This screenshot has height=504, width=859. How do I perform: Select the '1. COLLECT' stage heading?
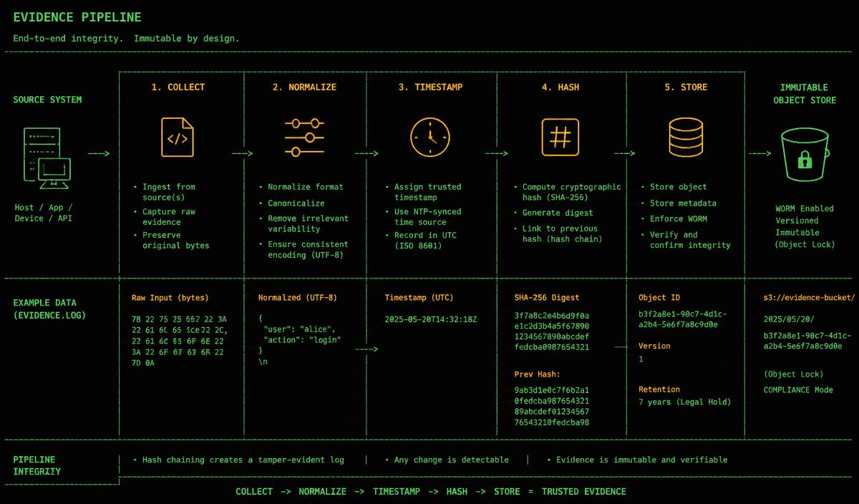point(178,87)
